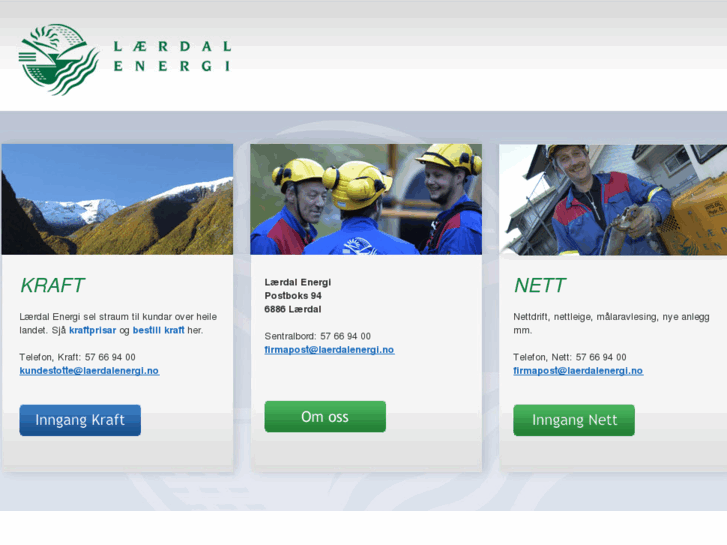Email firmapost address under Telefon, Nett

[578, 371]
